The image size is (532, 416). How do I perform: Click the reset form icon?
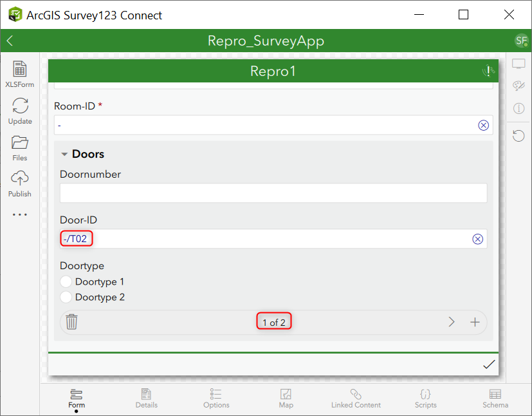click(518, 135)
